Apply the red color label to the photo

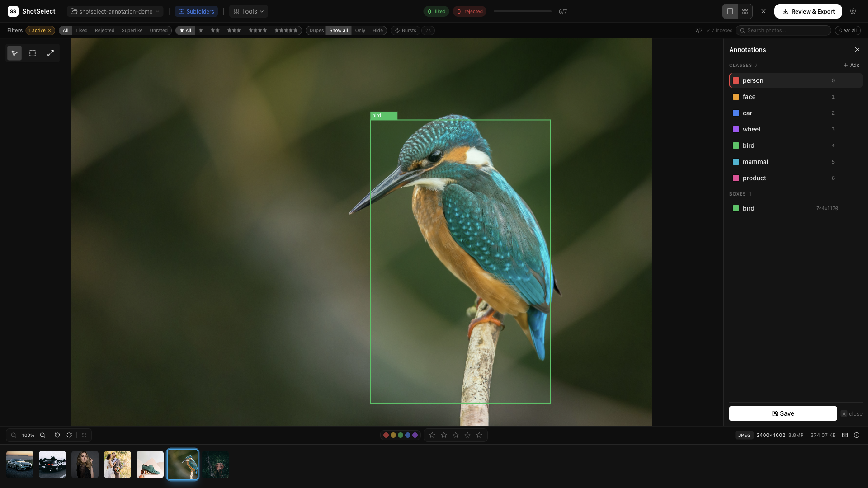pos(386,435)
